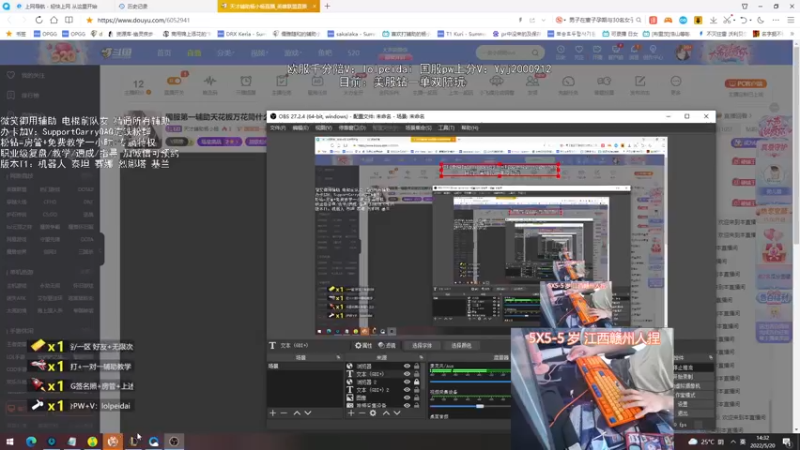The image size is (800, 450).
Task: Open 鱼吧 link in Douyu navigation
Action: (325, 53)
